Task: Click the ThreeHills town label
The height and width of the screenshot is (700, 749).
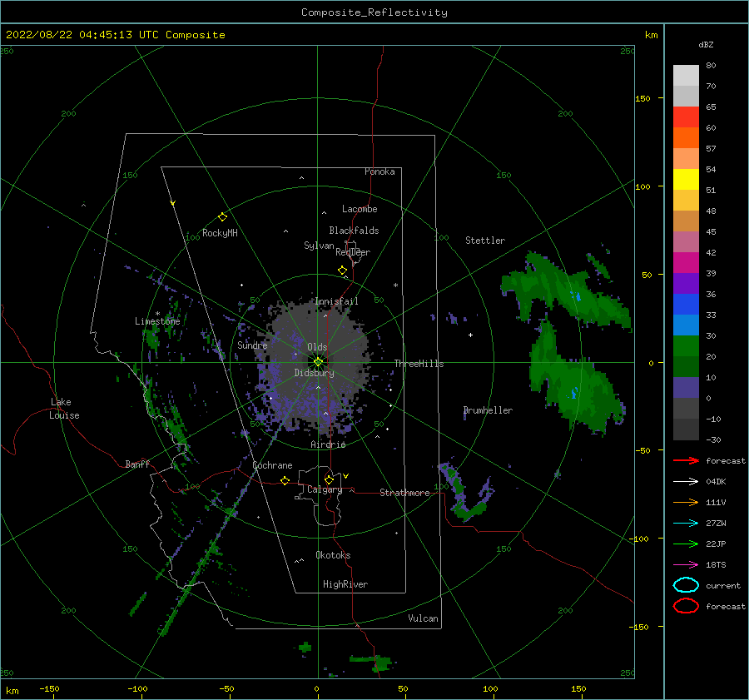Action: (x=419, y=364)
